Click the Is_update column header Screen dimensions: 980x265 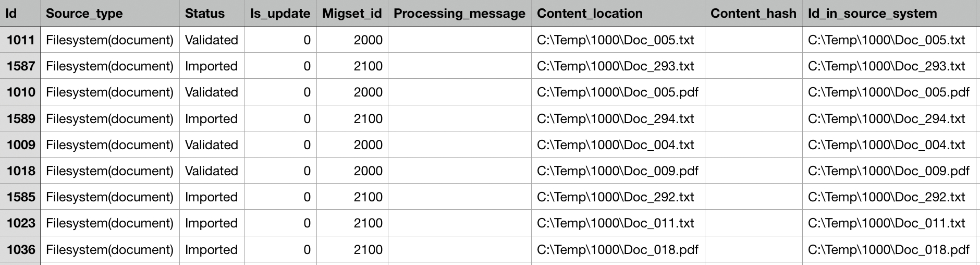point(280,14)
